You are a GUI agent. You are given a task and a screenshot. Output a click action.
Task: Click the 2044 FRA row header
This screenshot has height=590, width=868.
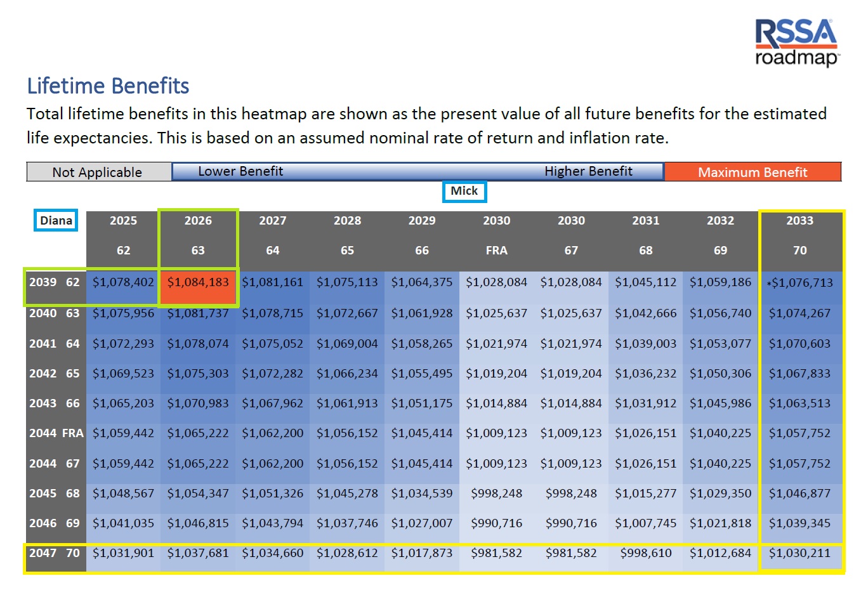pyautogui.click(x=56, y=433)
